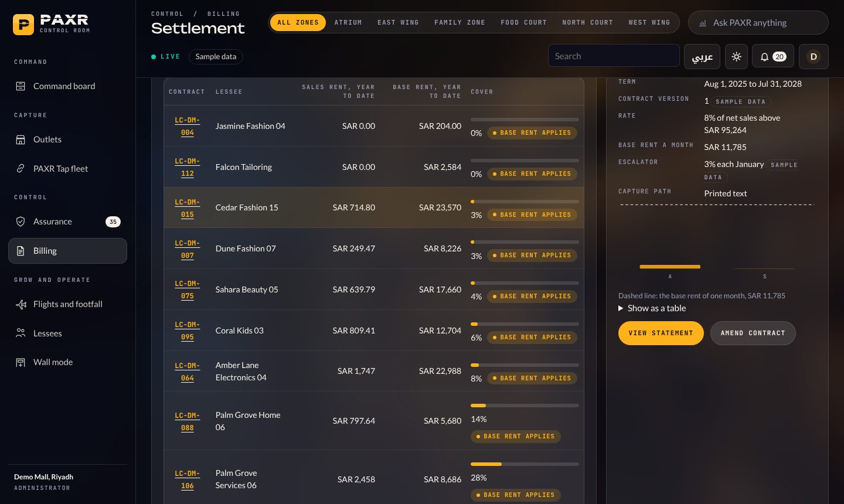Screen dimensions: 844x504
Task: Click the Lessees people icon
Action: (x=21, y=333)
